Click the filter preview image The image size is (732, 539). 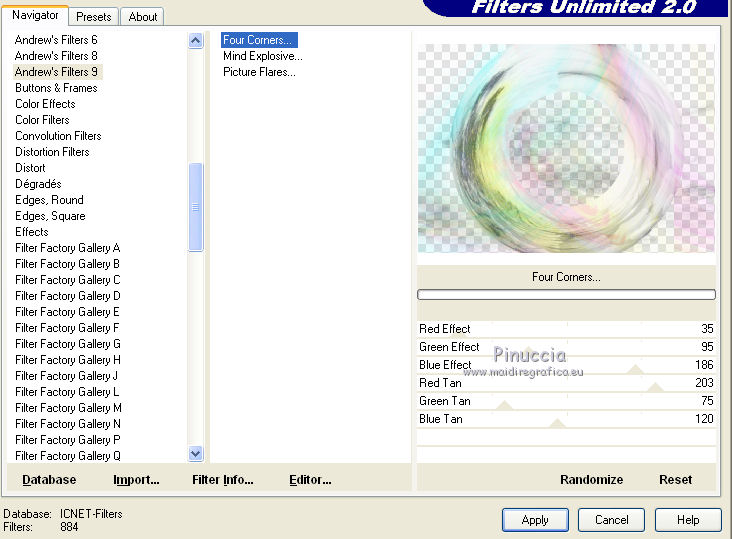point(566,148)
